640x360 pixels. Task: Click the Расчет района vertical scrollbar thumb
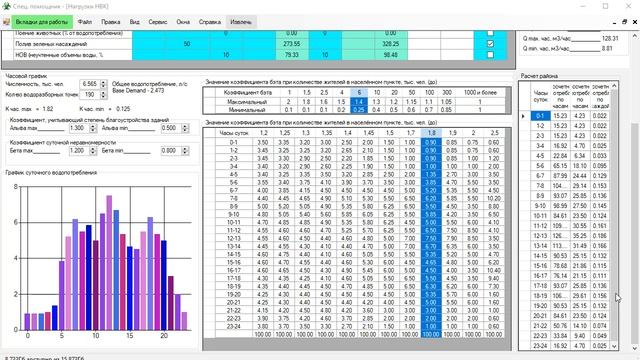click(x=614, y=216)
